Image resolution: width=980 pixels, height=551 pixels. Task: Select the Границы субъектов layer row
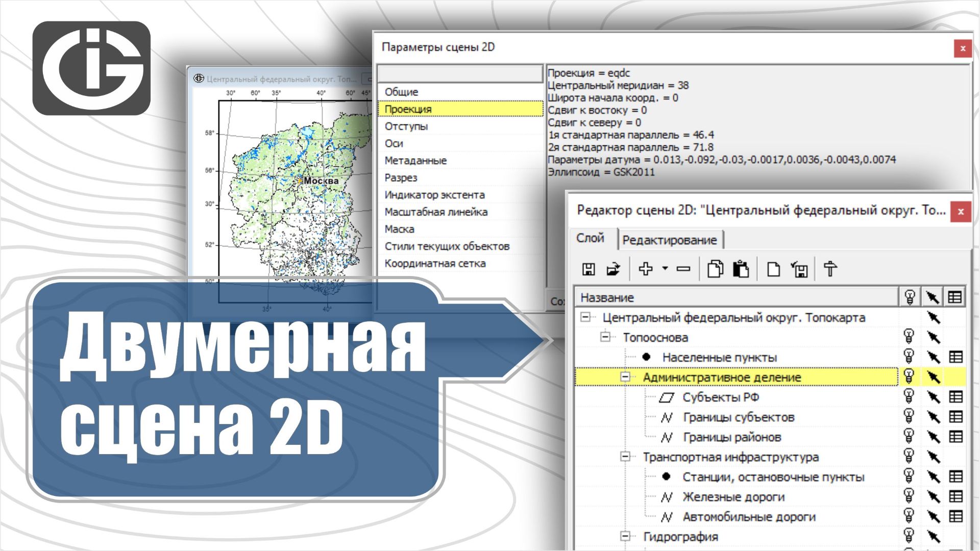tap(736, 417)
